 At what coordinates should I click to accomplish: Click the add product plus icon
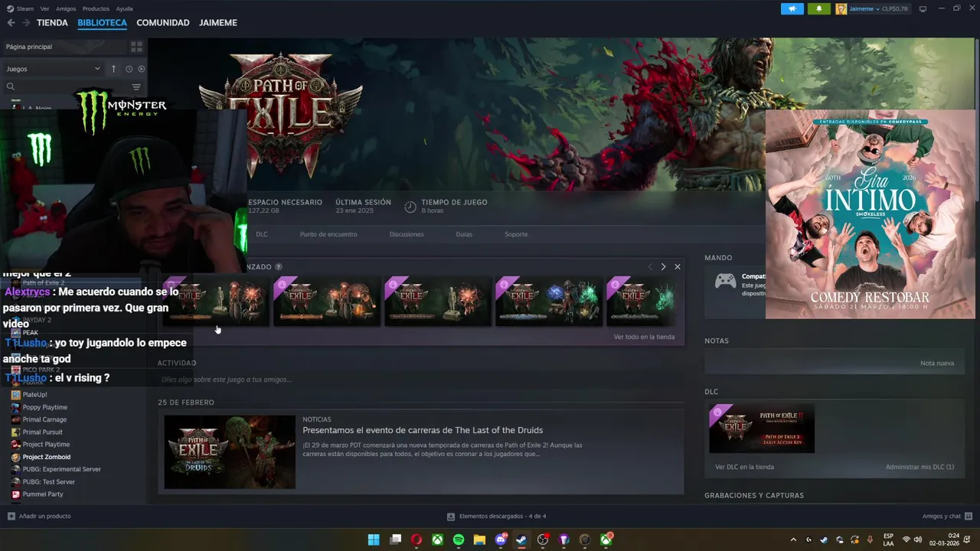pyautogui.click(x=11, y=516)
